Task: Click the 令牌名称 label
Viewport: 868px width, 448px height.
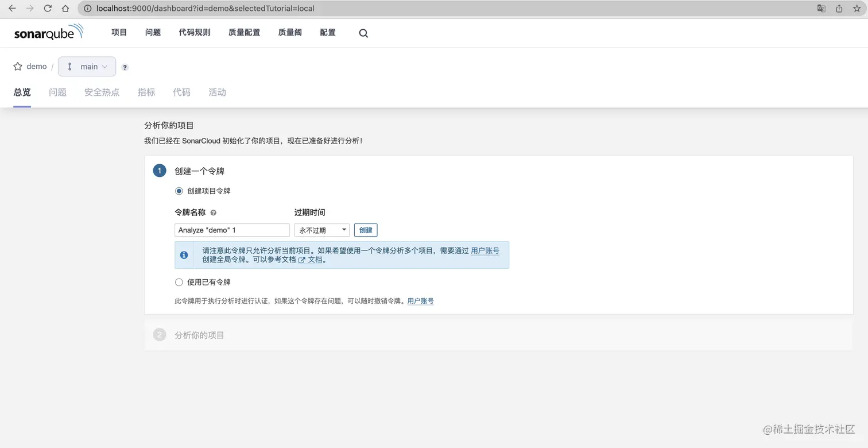Action: click(190, 213)
